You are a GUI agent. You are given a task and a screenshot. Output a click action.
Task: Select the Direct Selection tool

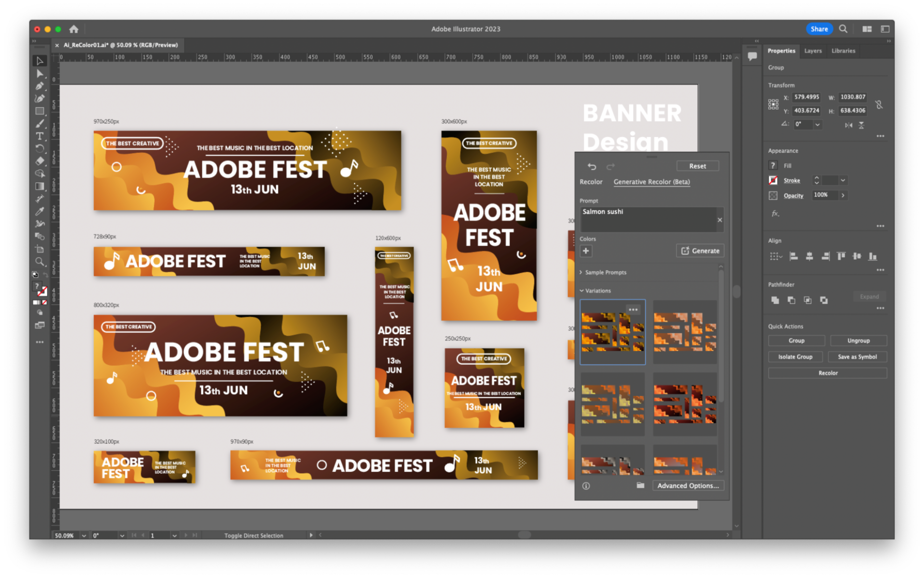(x=40, y=74)
